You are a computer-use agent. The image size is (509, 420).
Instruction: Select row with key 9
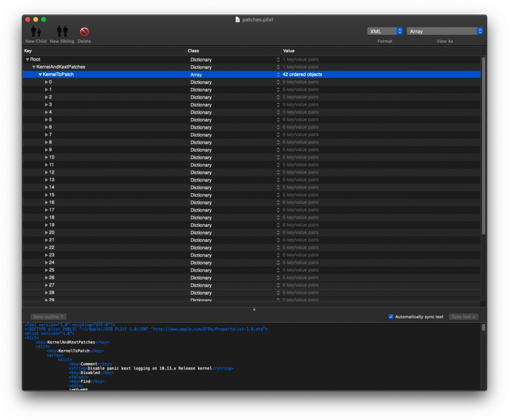(251, 150)
